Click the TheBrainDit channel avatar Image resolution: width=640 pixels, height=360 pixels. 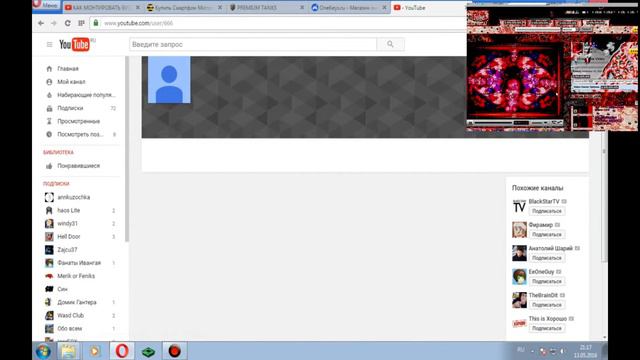pyautogui.click(x=519, y=300)
